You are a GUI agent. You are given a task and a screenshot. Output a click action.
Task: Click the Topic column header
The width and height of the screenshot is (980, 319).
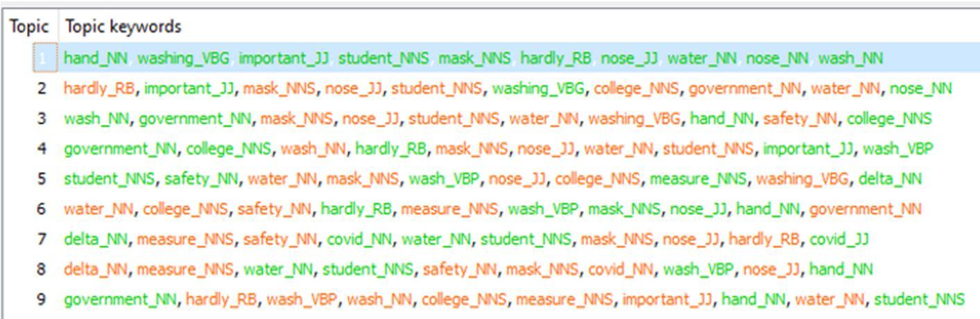pyautogui.click(x=29, y=27)
